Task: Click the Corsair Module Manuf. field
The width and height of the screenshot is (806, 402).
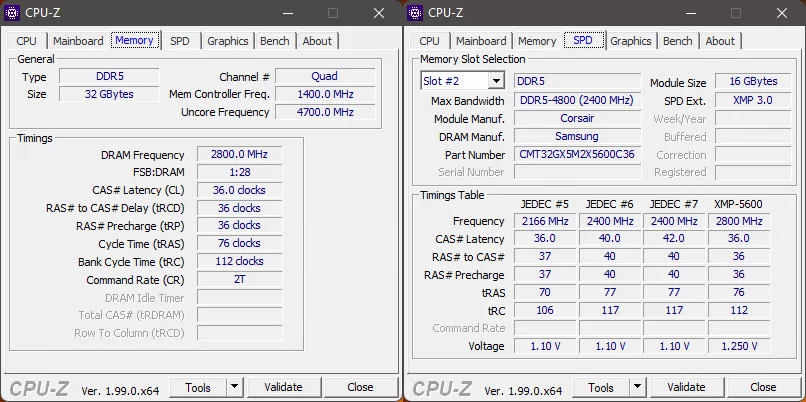Action: [577, 118]
